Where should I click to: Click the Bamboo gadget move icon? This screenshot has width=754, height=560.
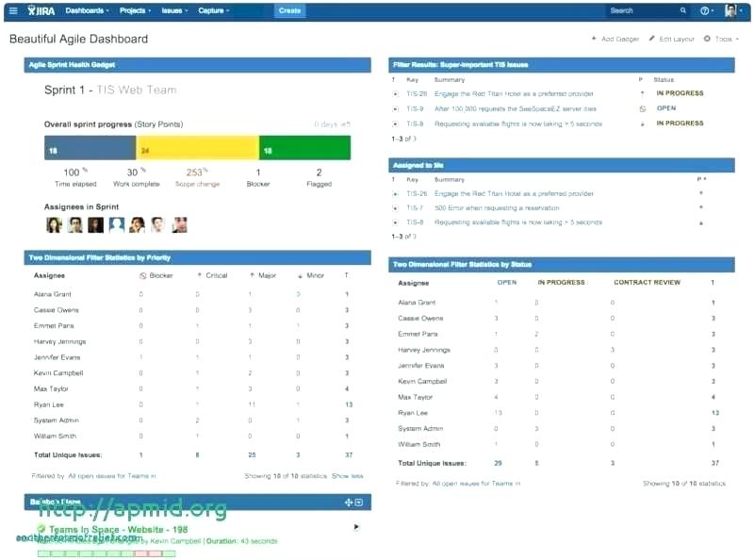349,502
